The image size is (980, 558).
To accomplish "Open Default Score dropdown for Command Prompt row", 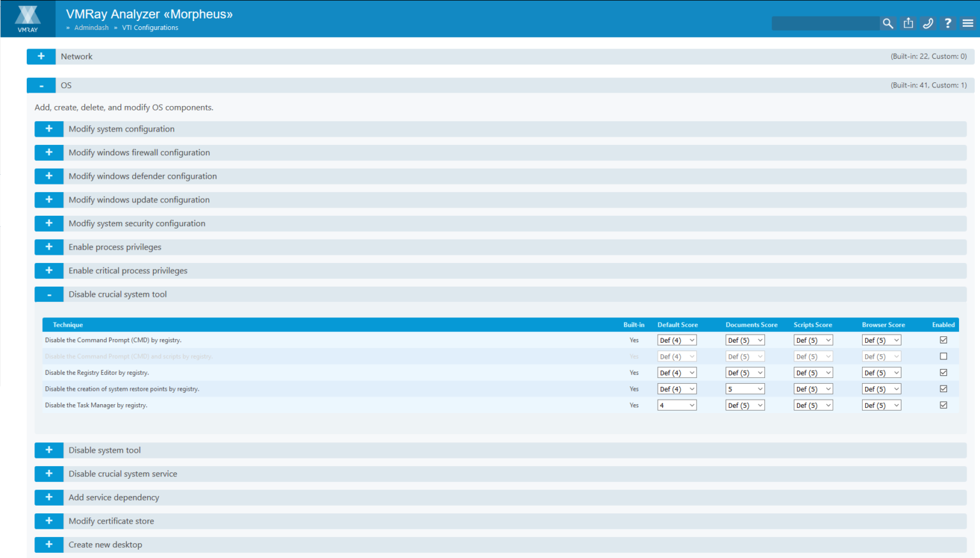I will tap(676, 340).
